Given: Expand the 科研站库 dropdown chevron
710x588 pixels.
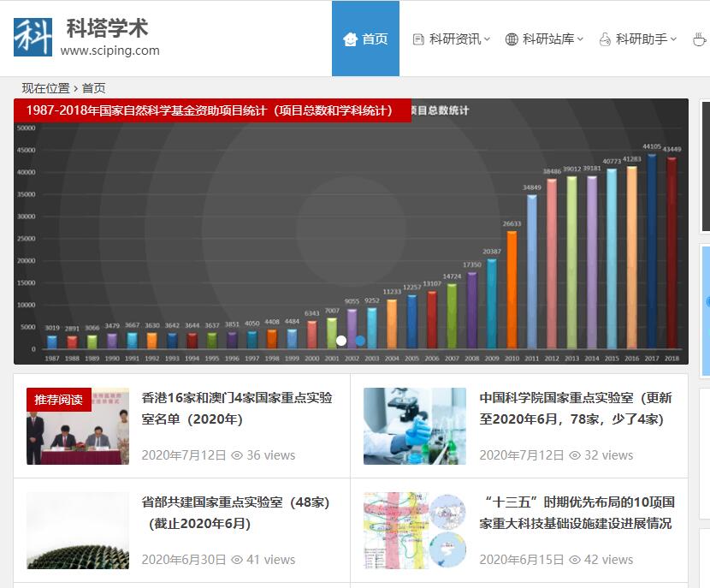Looking at the screenshot, I should [578, 39].
